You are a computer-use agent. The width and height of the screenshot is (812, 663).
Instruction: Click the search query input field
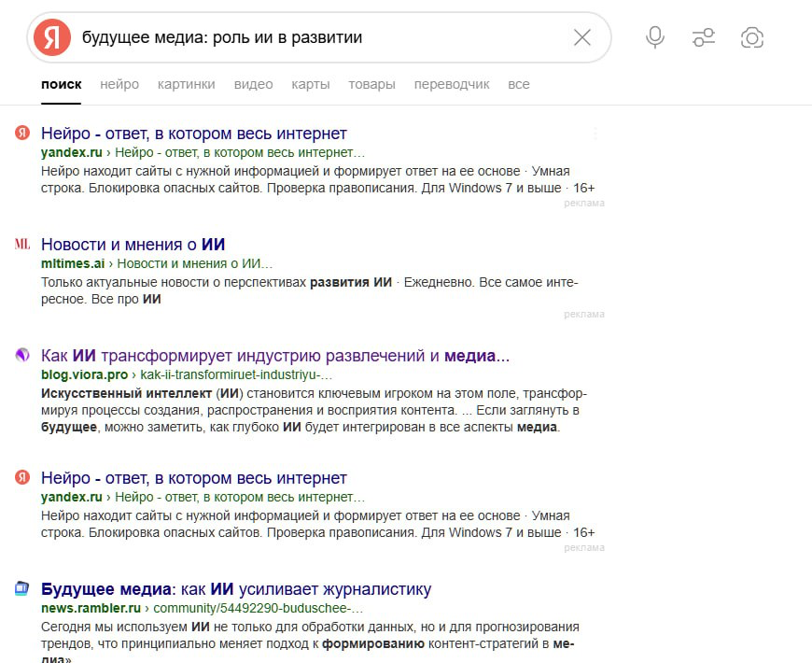click(321, 37)
